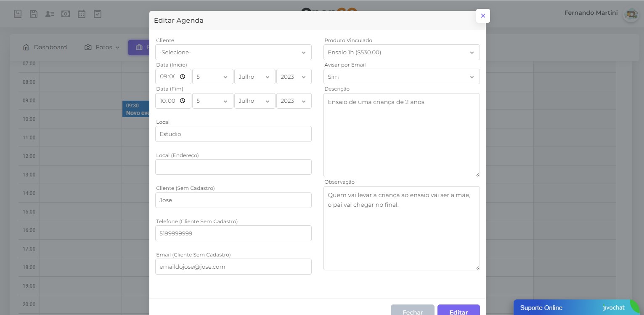This screenshot has height=315, width=644.
Task: Click the Email field emaildojose@jose.com
Action: pos(233,267)
